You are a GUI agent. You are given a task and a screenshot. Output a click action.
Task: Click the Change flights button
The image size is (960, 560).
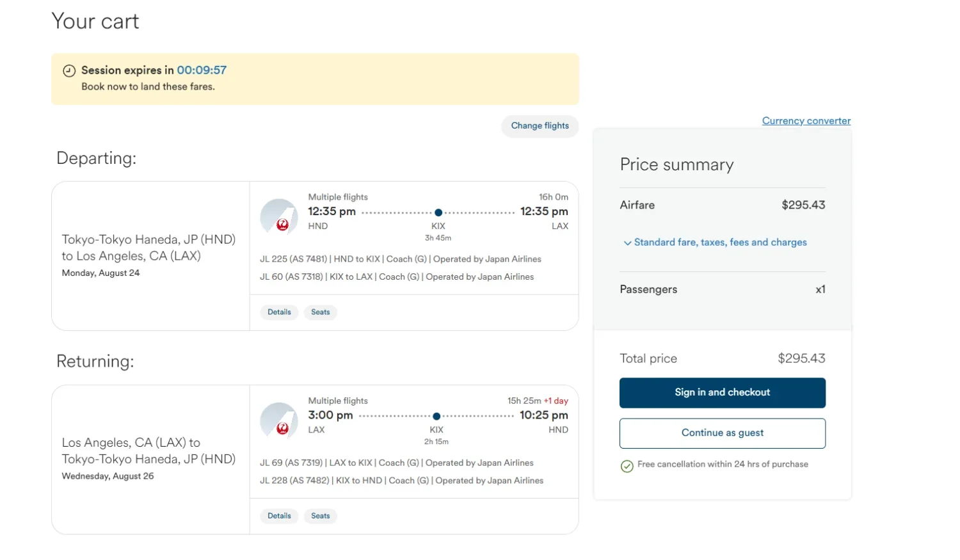540,126
